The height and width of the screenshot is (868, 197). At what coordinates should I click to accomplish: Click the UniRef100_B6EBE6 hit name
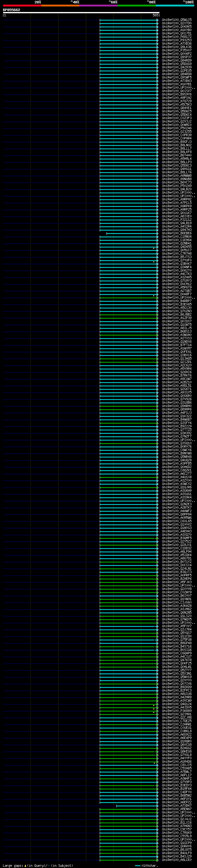click(177, 233)
